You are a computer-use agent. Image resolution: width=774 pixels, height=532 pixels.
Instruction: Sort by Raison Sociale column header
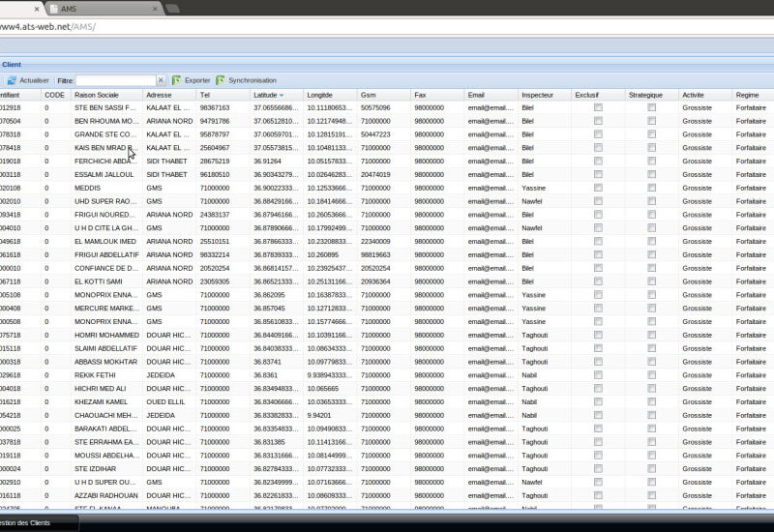coord(96,95)
